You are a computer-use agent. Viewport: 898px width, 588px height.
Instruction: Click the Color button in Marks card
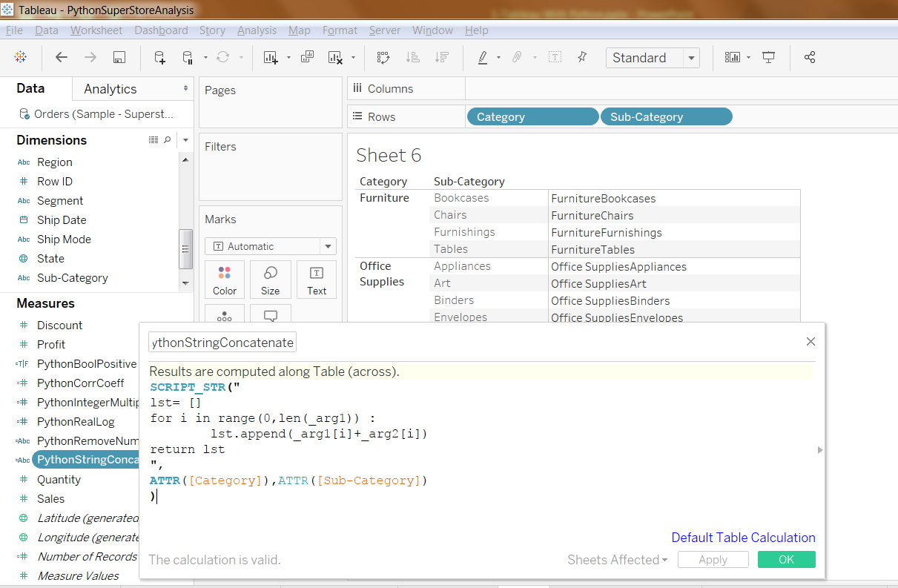tap(225, 280)
